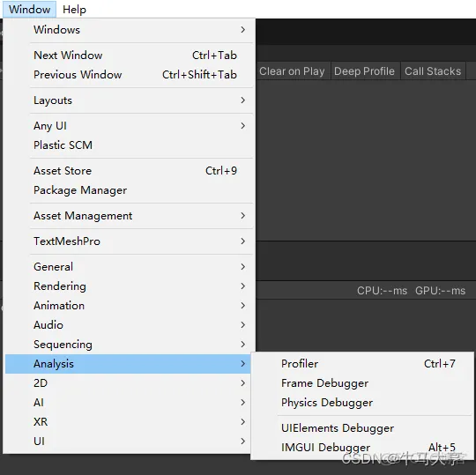Click the CPU:--ms timing readout
This screenshot has width=476, height=475.
click(382, 291)
